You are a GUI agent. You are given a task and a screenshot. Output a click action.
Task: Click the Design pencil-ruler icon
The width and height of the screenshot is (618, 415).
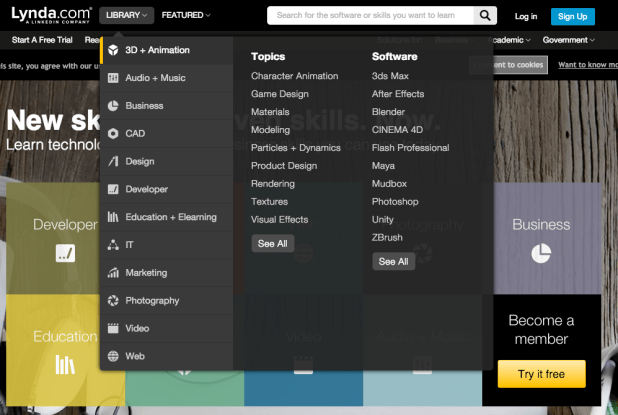pos(113,161)
